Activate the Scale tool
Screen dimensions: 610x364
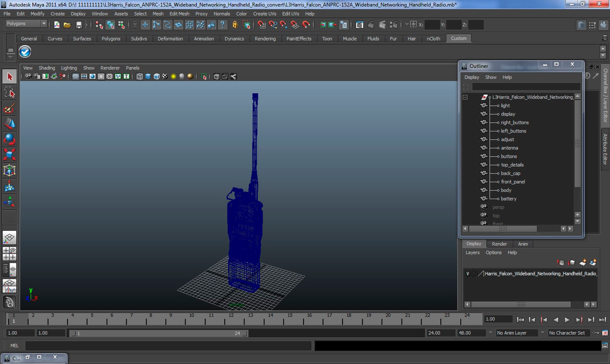click(9, 155)
